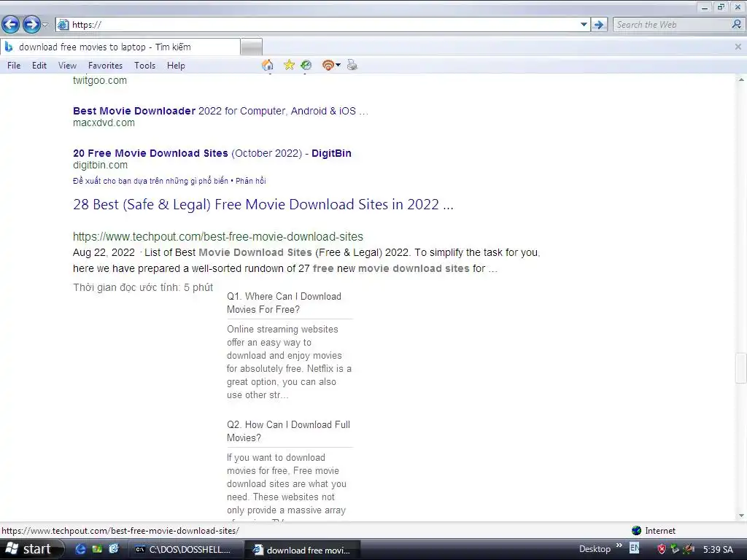747x560 pixels.
Task: Click the EN language indicator
Action: (634, 548)
